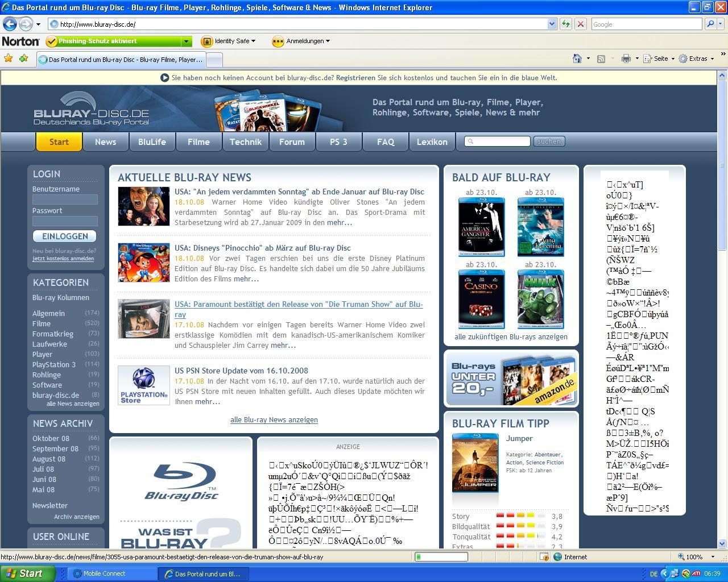Click the Passwort input field
The width and height of the screenshot is (728, 582).
(65, 221)
